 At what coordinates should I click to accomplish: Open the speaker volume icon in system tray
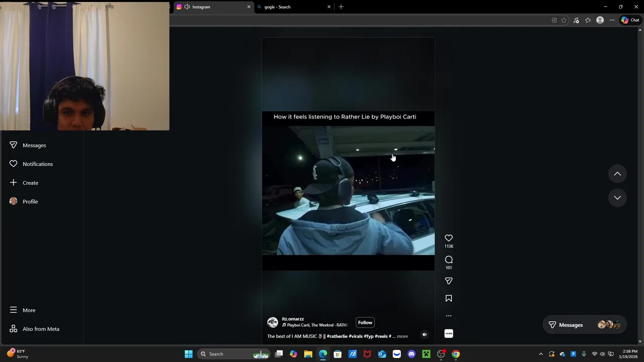602,354
